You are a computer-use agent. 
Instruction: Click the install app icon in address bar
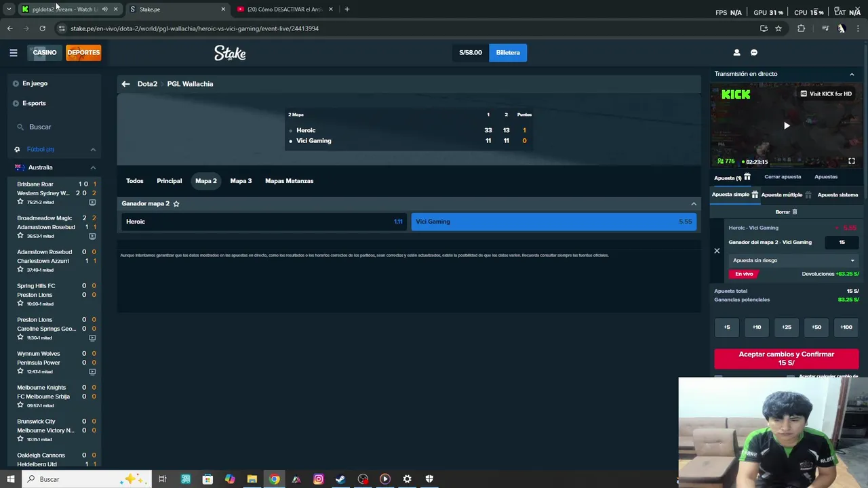click(764, 28)
